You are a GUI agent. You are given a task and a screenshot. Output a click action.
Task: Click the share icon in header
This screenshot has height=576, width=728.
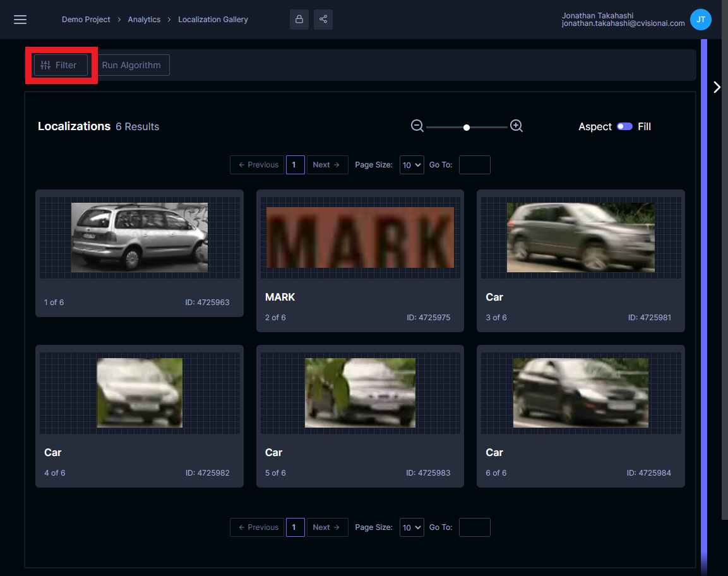(323, 20)
